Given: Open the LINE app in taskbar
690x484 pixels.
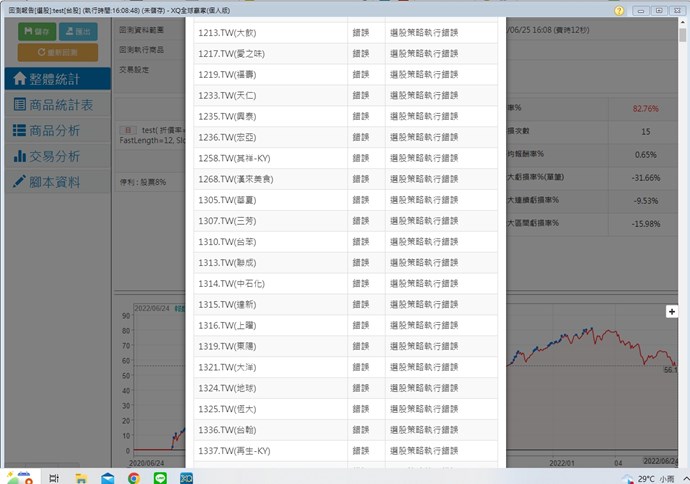Looking at the screenshot, I should 160,478.
